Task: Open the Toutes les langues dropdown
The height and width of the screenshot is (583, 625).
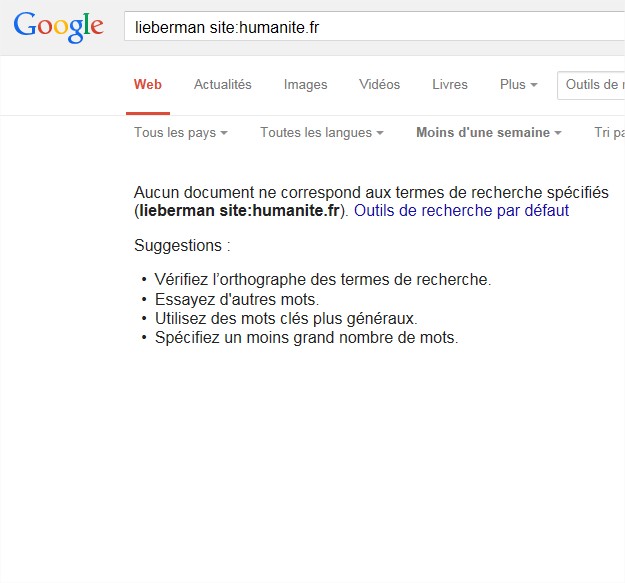Action: coord(322,132)
